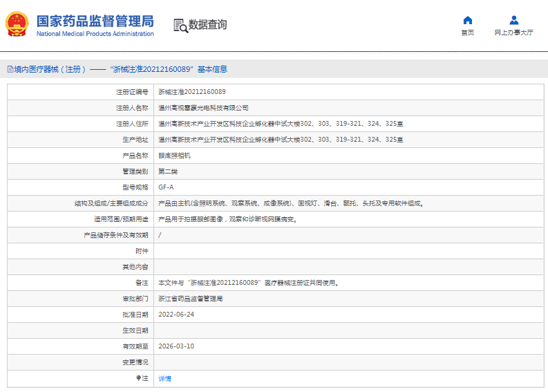Screen dimensions: 548x392
Task: Go to 首页 home text label
Action: click(x=468, y=33)
